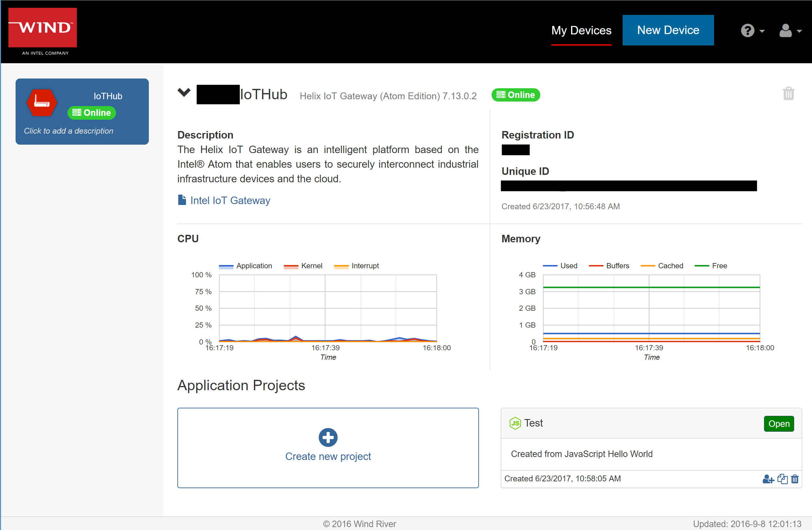
Task: Toggle the Used series in Memory legend
Action: (560, 266)
